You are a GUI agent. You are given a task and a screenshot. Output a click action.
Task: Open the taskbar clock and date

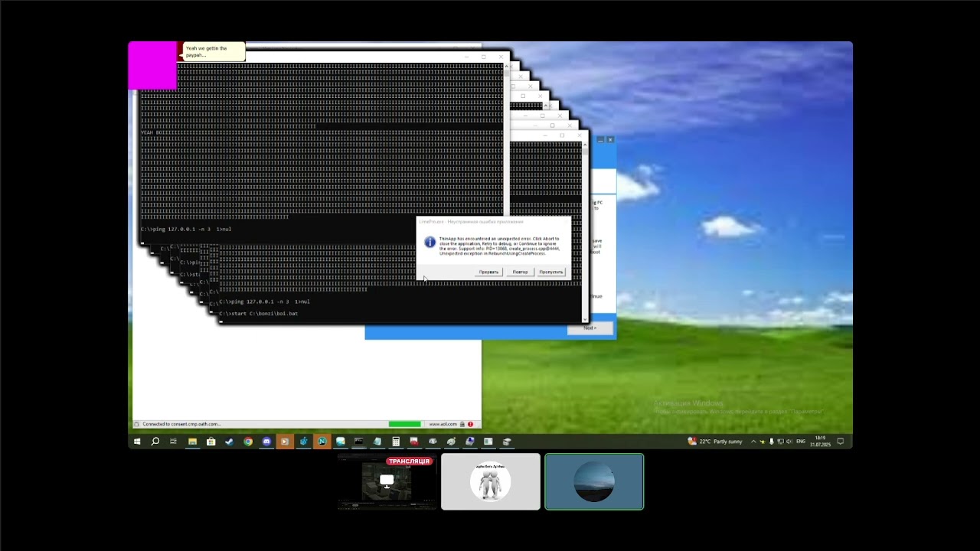pyautogui.click(x=820, y=442)
